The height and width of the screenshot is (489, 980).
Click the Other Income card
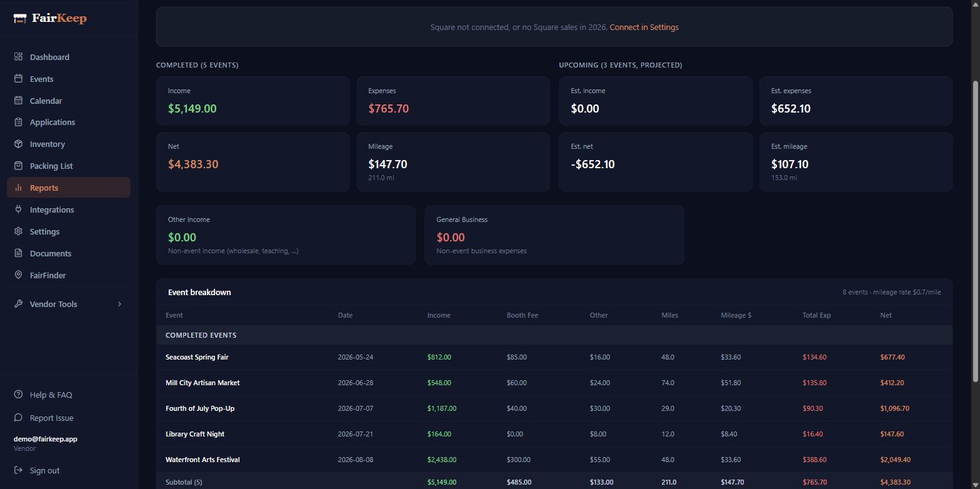[x=286, y=234]
